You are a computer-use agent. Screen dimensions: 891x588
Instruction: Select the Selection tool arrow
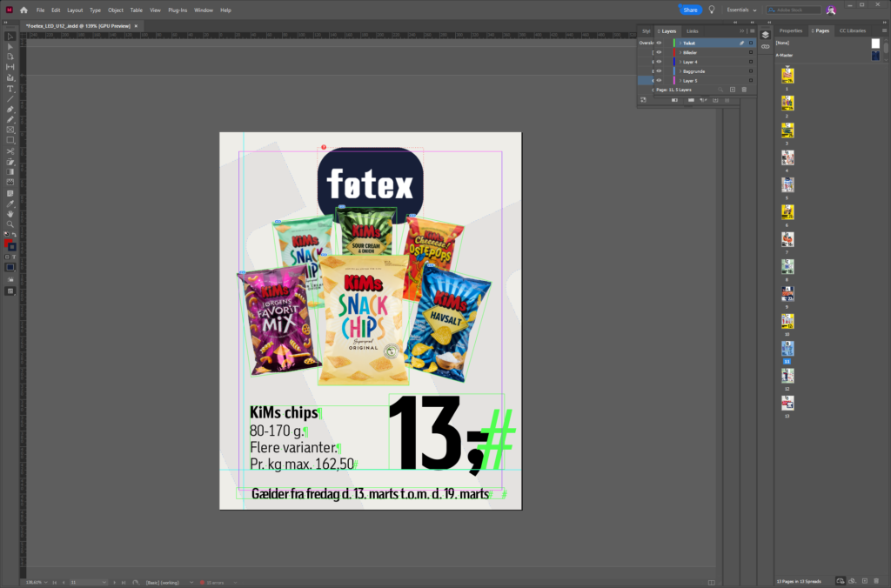(x=10, y=37)
